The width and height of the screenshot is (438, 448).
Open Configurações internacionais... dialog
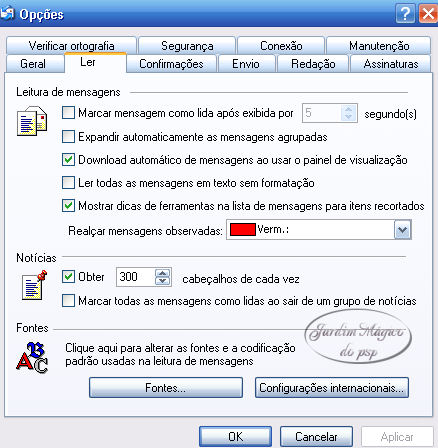[x=332, y=388]
